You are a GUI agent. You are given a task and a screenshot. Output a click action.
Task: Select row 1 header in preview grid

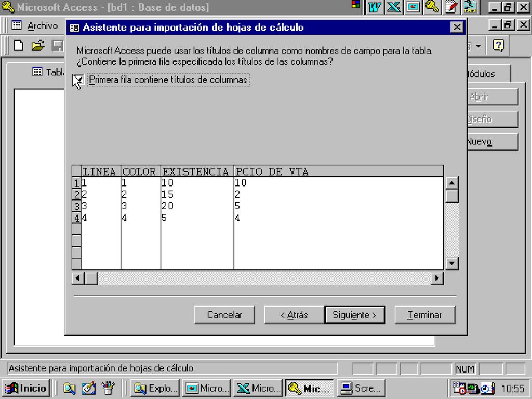pyautogui.click(x=76, y=183)
